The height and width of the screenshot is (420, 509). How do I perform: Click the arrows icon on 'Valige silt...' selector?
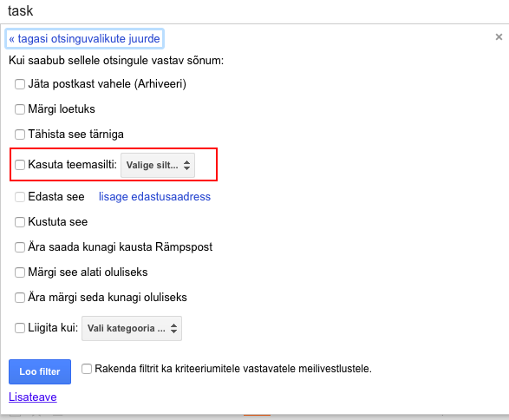click(x=186, y=166)
